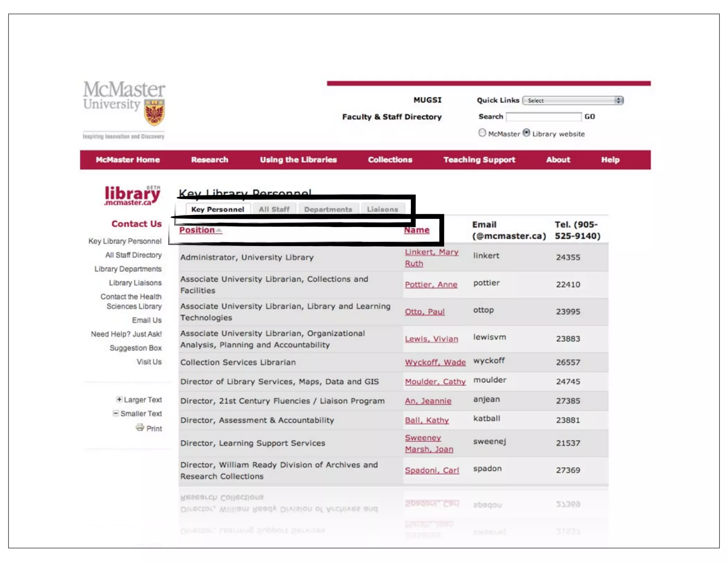Viewport: 728px width, 562px height.
Task: Click the Larger Text plus icon
Action: tap(119, 399)
